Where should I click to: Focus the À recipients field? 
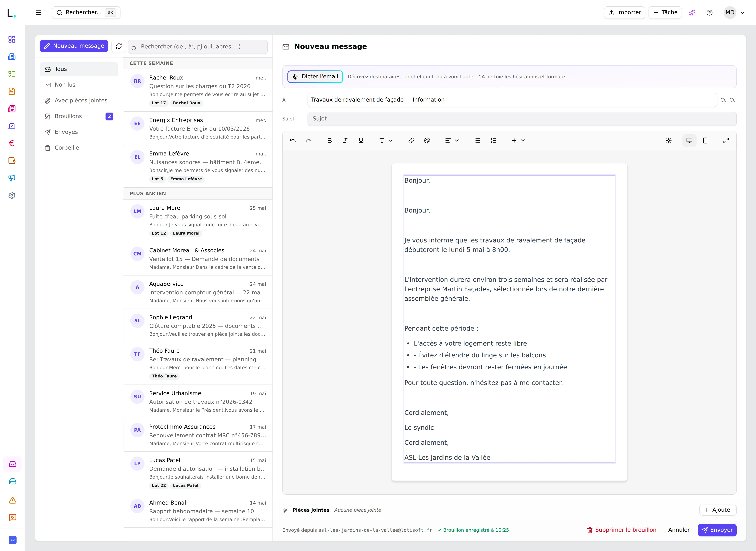[512, 100]
